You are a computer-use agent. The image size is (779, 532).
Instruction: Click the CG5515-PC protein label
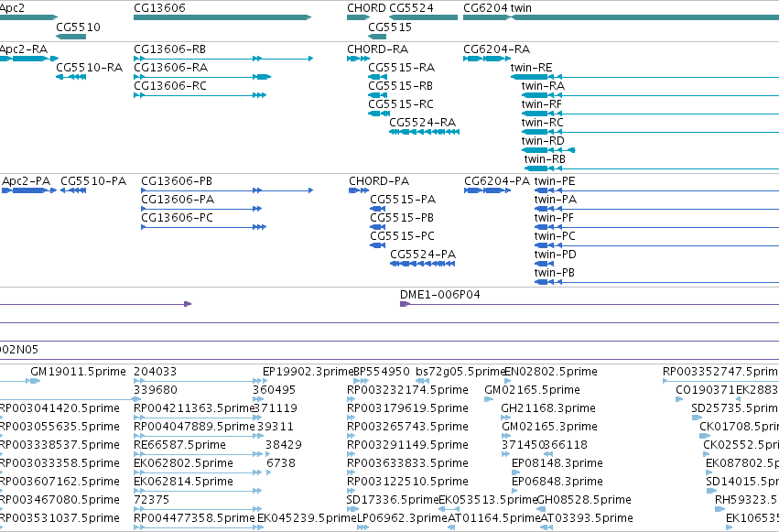coord(403,236)
